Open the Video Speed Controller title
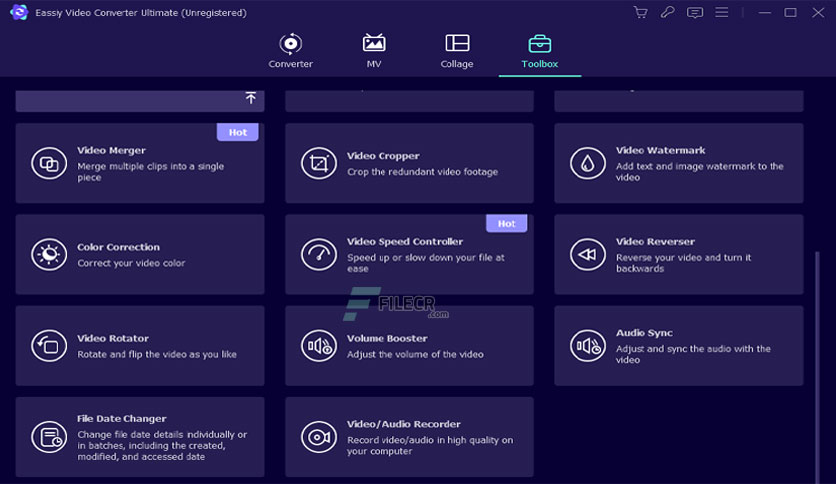The image size is (836, 484). pyautogui.click(x=405, y=241)
